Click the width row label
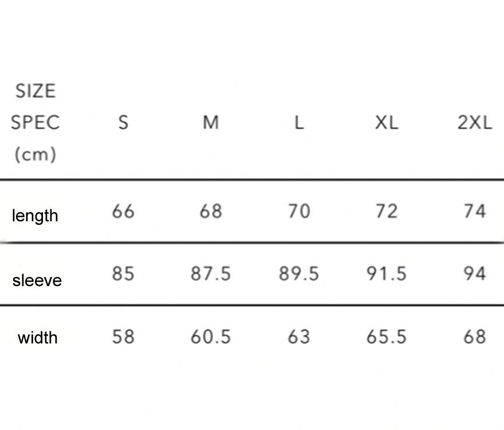The image size is (504, 430). click(38, 338)
